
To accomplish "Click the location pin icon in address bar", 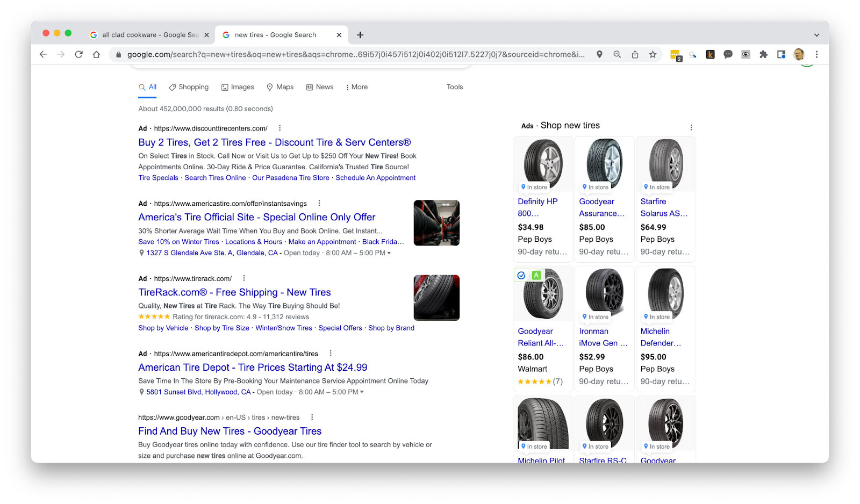I will pyautogui.click(x=599, y=54).
